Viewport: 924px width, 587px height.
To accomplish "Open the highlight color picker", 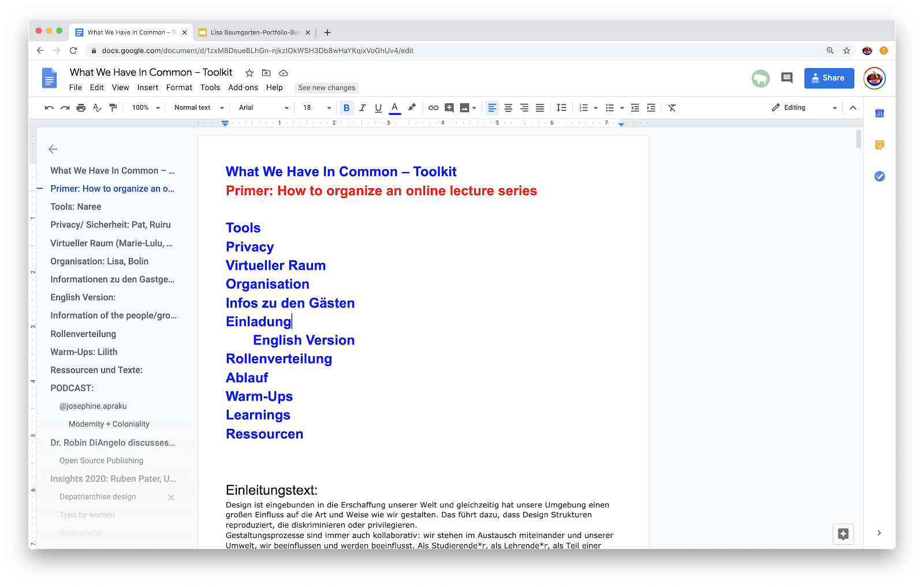I will [412, 108].
